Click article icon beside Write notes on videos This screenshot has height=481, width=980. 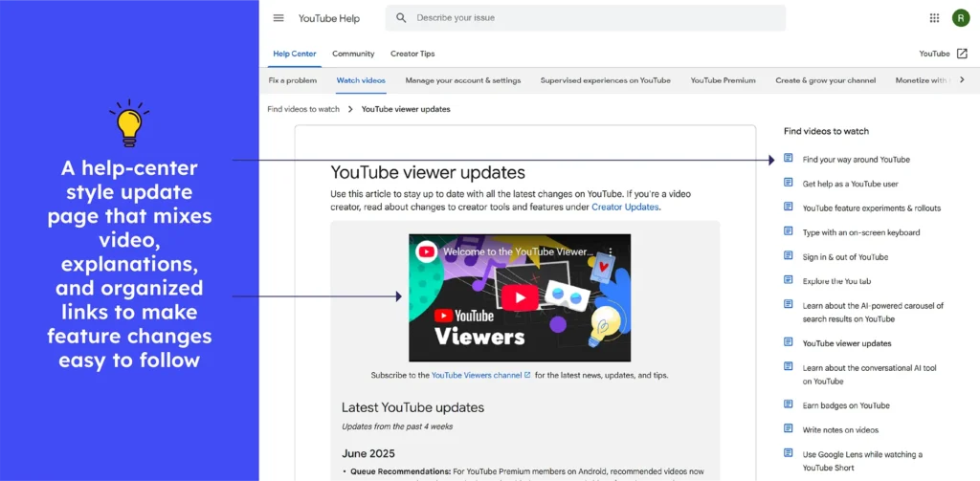tap(789, 429)
